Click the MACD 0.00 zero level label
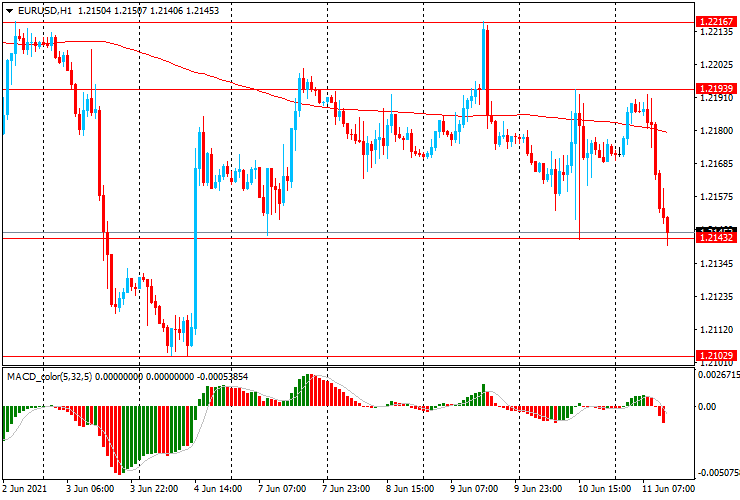 point(707,407)
